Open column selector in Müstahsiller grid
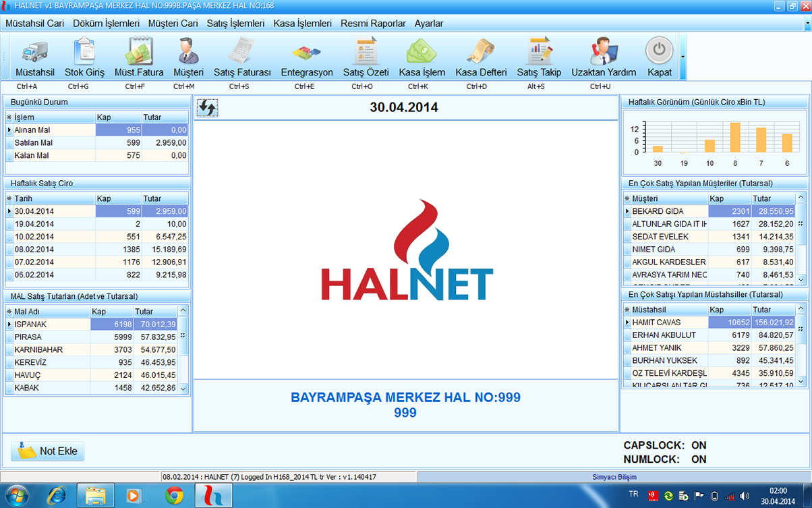 pyautogui.click(x=627, y=310)
